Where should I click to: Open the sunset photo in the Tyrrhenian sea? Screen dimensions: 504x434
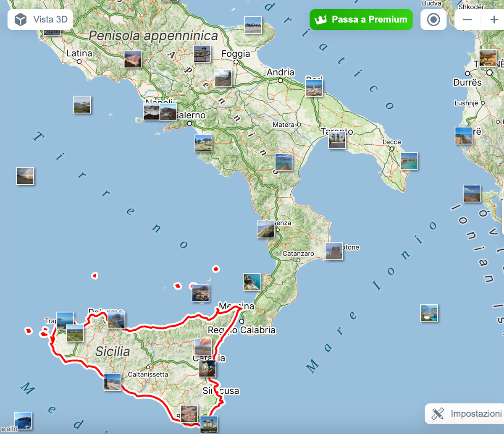click(x=25, y=176)
